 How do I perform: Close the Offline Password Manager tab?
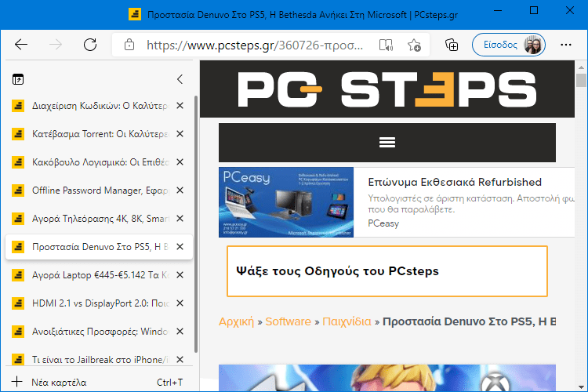180,191
